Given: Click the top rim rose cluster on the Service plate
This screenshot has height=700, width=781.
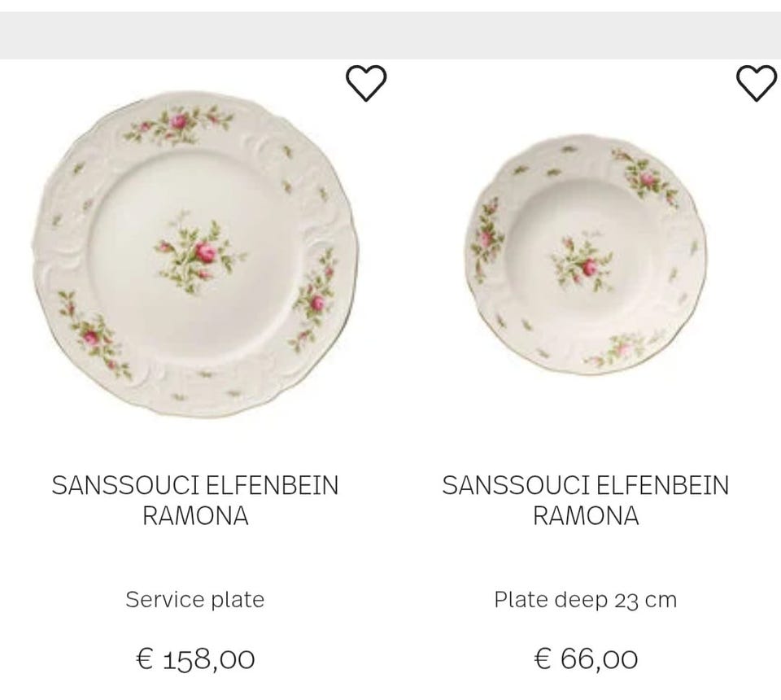Looking at the screenshot, I should (179, 124).
